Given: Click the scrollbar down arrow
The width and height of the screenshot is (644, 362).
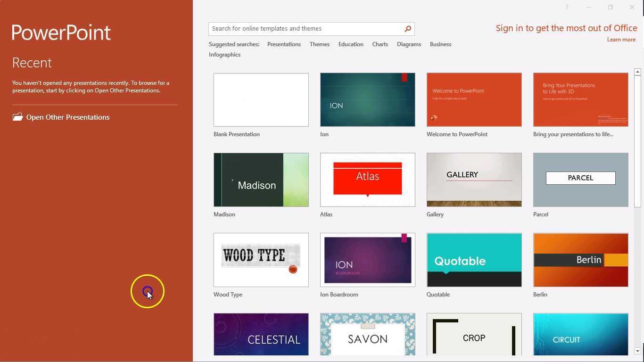Looking at the screenshot, I should 637,351.
